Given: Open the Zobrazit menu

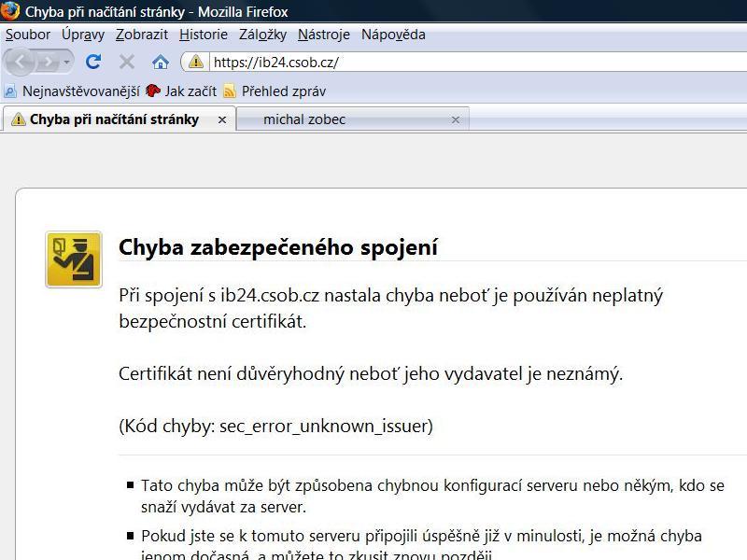Looking at the screenshot, I should click(142, 35).
